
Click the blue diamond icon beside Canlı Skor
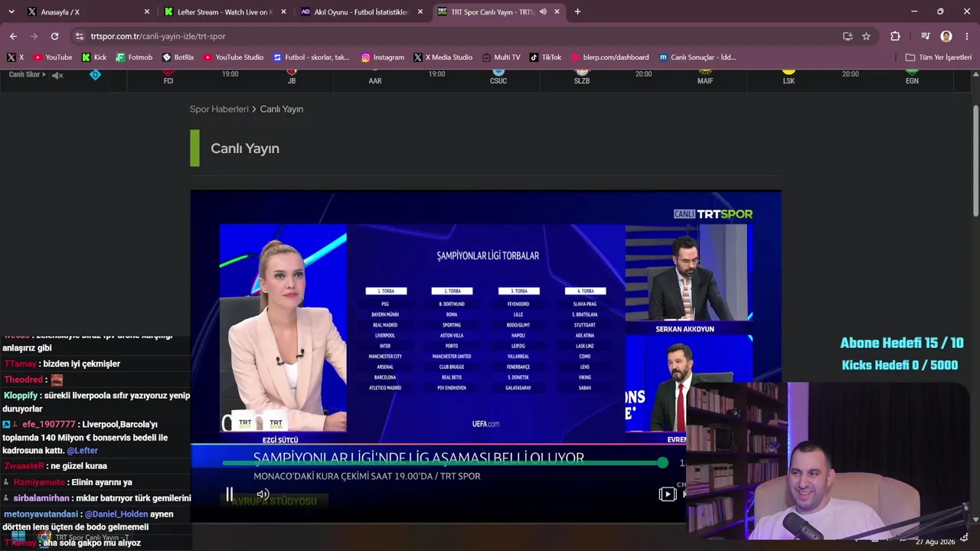pos(95,75)
